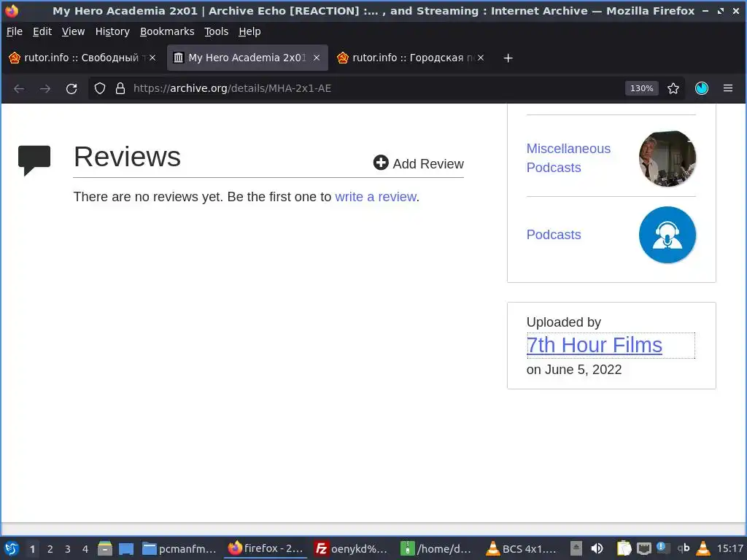747x560 pixels.
Task: Open the View menu
Action: [73, 31]
